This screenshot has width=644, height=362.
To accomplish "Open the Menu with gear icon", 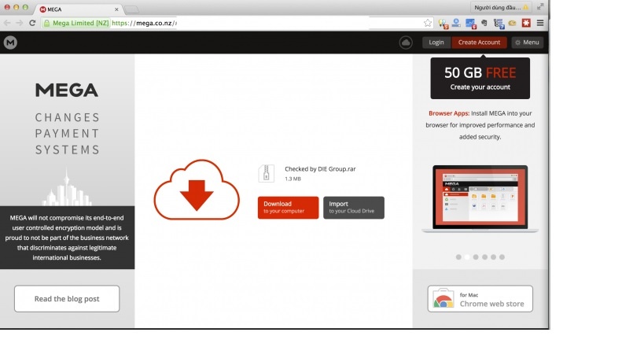I will coord(528,42).
